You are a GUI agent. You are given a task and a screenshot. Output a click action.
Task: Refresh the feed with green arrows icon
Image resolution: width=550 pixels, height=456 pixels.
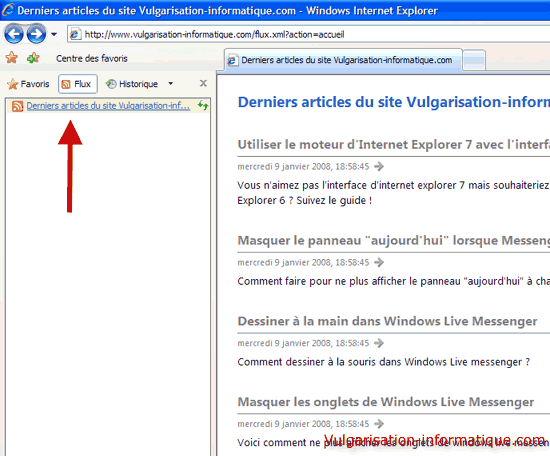(x=203, y=105)
